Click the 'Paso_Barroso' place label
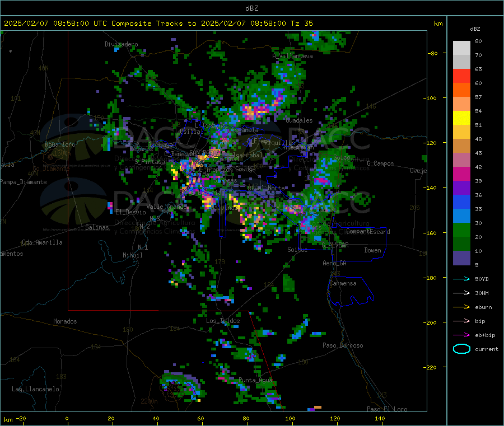Image resolution: width=504 pixels, height=426 pixels. point(343,346)
